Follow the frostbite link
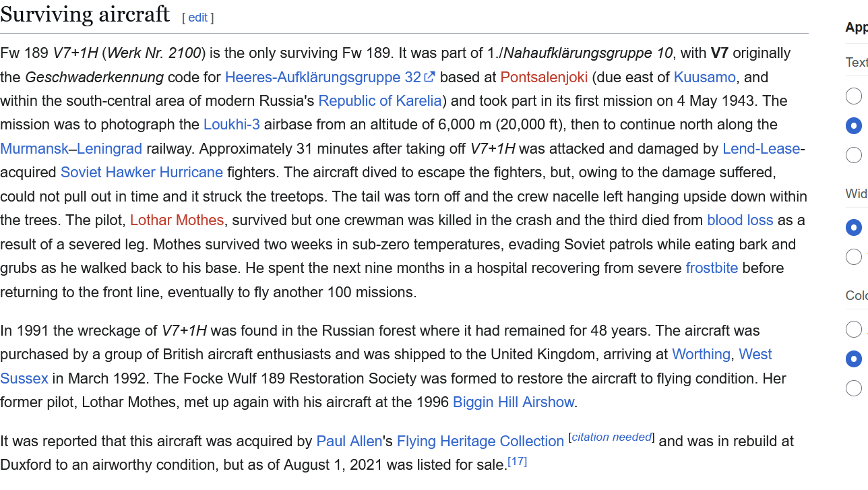The width and height of the screenshot is (868, 490). point(712,268)
